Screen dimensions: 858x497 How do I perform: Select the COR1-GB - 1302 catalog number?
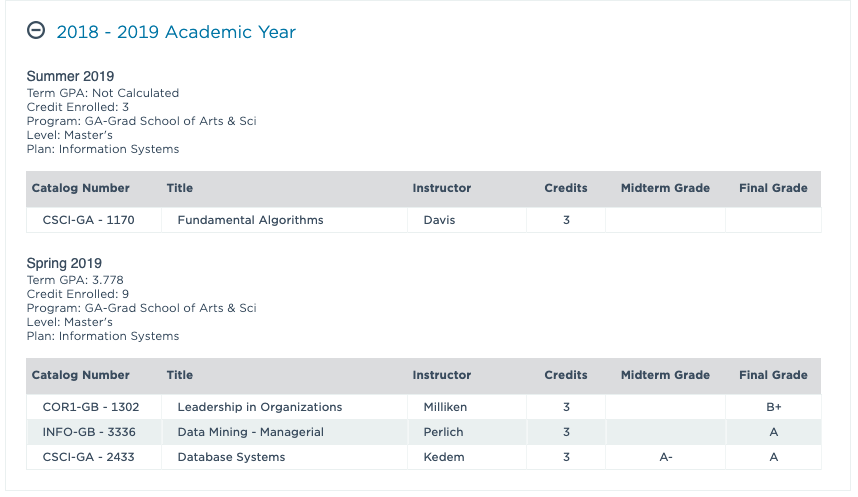coord(91,407)
